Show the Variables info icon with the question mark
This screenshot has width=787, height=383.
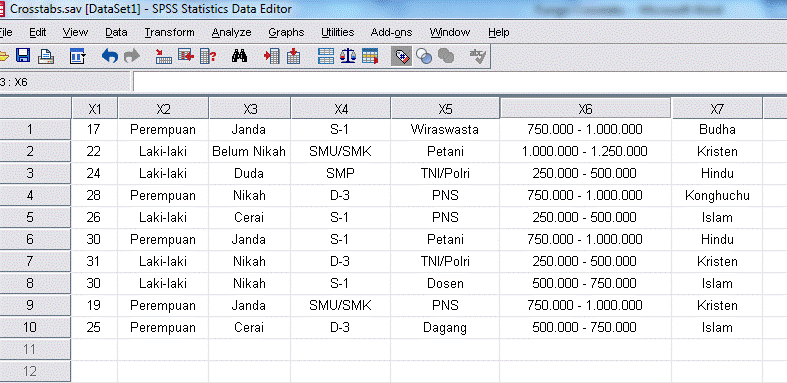coord(208,56)
